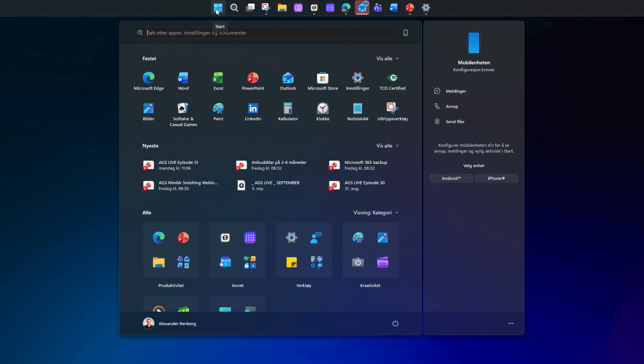Screen dimensions: 644x364
Task: Expand Produktivitet group more apps tile
Action: [183, 262]
